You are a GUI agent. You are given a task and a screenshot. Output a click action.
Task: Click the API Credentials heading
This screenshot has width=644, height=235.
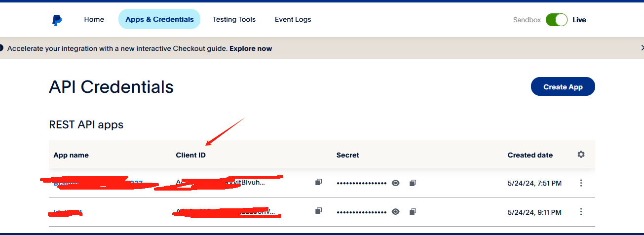click(111, 87)
